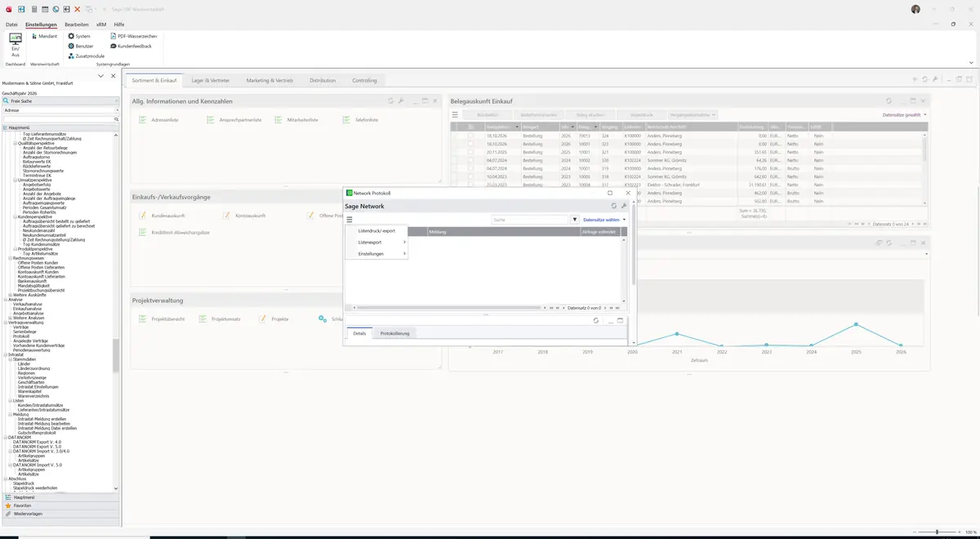Switch to the Controlling tab
Screen dimensions: 980x539
365,81
